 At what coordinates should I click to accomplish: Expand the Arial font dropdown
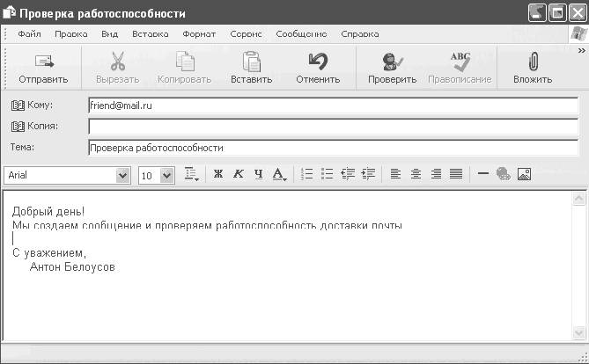pyautogui.click(x=122, y=175)
